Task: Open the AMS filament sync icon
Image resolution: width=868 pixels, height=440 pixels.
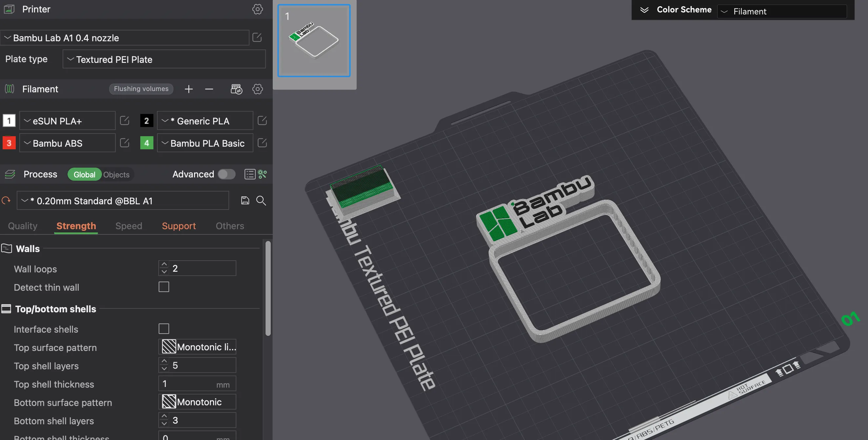Action: [x=236, y=89]
